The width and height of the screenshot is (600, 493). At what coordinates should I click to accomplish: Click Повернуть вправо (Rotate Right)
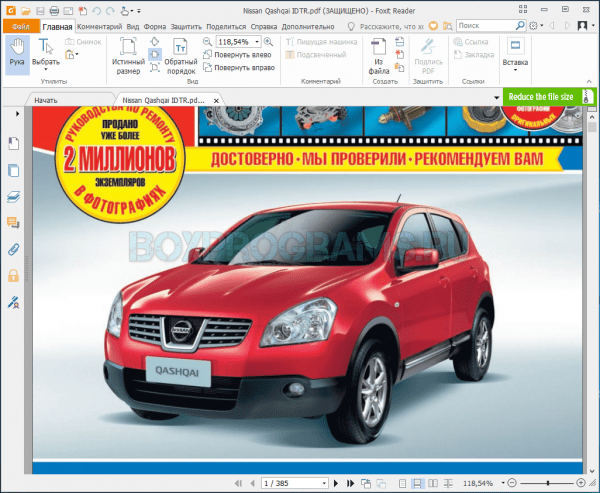pos(239,68)
